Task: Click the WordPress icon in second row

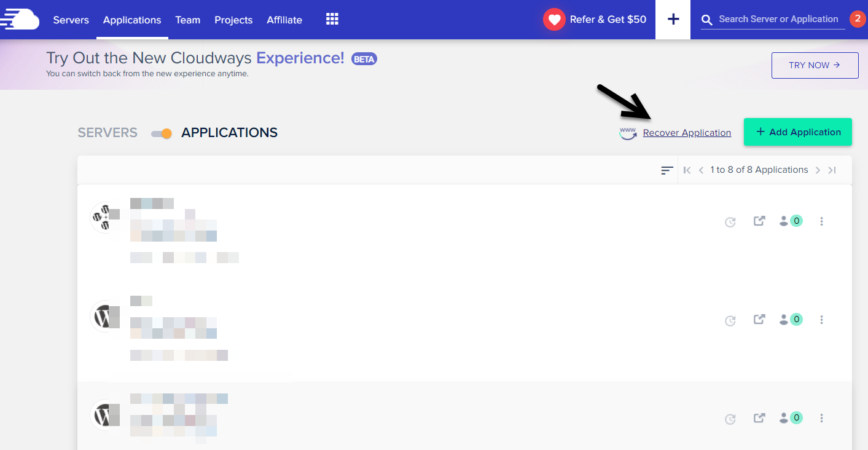Action: tap(104, 316)
